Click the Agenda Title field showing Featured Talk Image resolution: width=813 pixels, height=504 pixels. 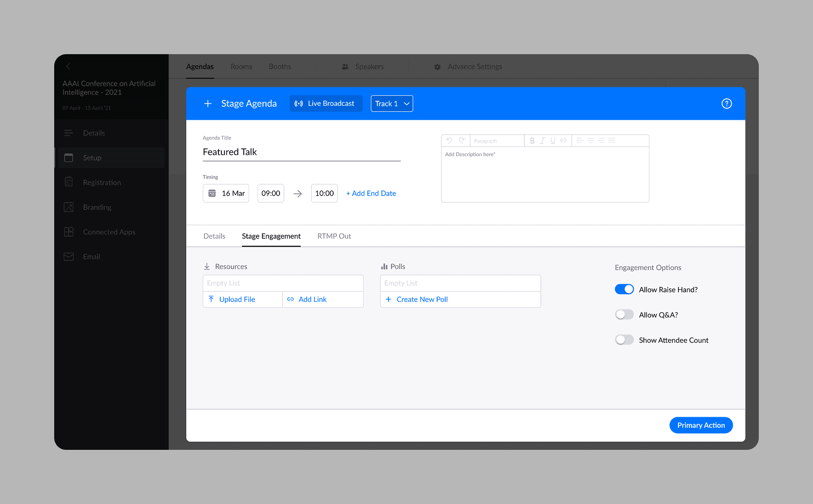pyautogui.click(x=301, y=152)
